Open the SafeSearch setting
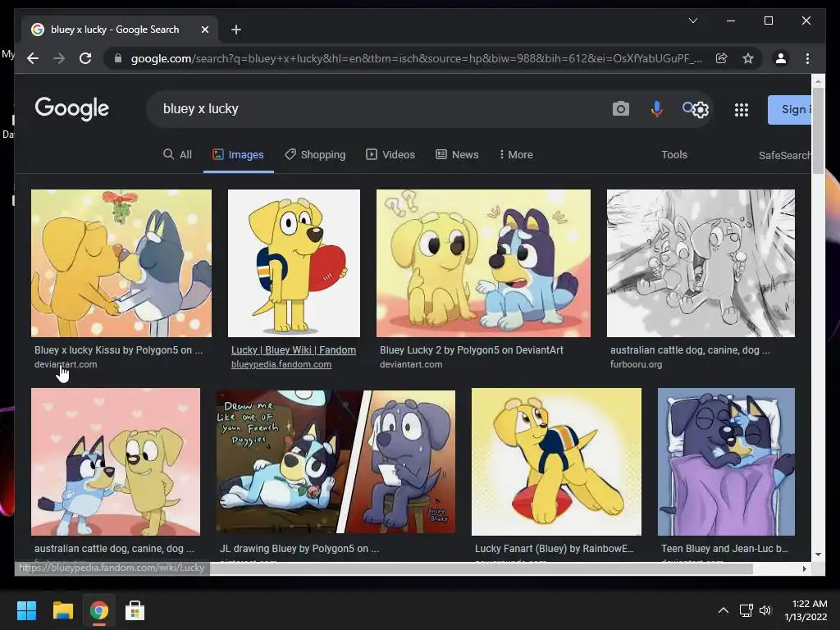840x630 pixels. pos(785,155)
